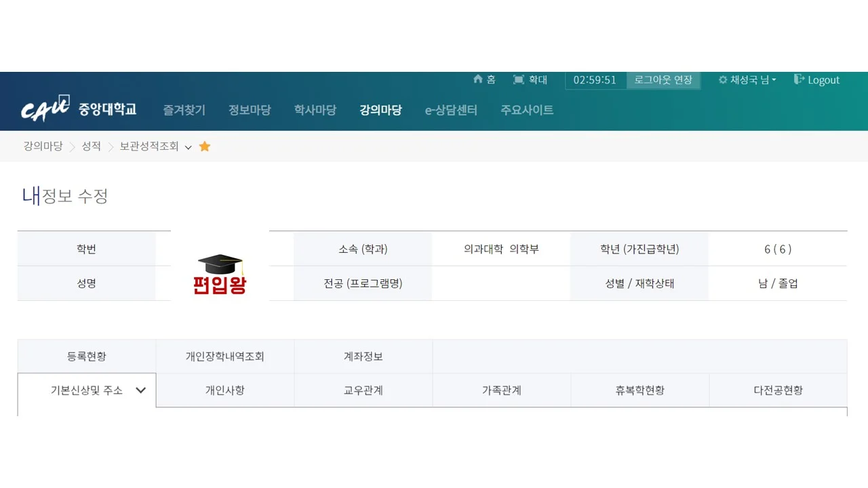
Task: Toggle the yellow favorite star icon
Action: (205, 146)
